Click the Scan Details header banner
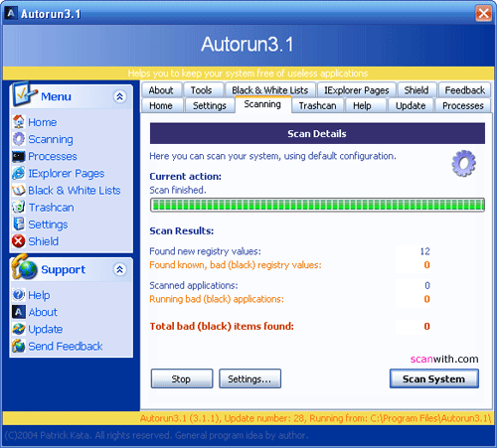This screenshot has height=448, width=497. click(317, 133)
